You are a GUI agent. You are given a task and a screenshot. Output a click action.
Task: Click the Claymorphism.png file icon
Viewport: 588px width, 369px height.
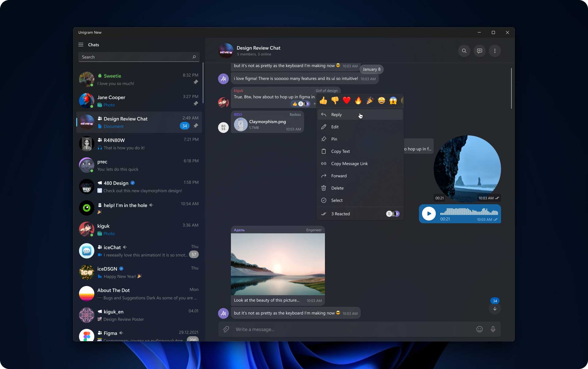pos(241,125)
